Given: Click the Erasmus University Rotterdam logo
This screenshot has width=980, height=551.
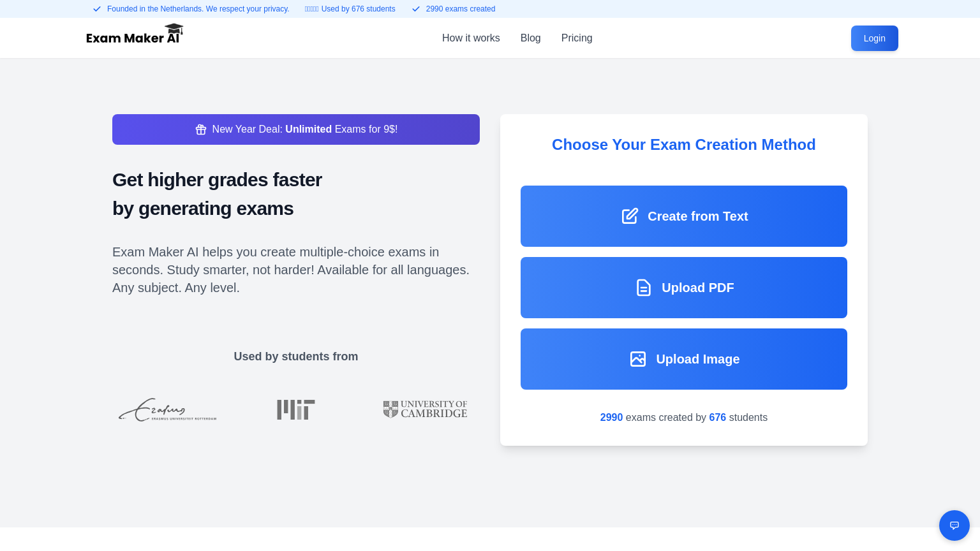Looking at the screenshot, I should pos(167,409).
